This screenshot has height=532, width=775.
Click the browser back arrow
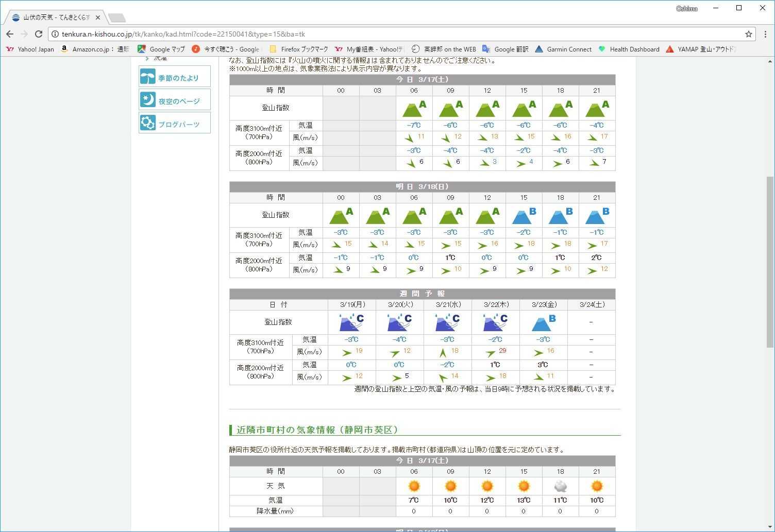pos(10,34)
